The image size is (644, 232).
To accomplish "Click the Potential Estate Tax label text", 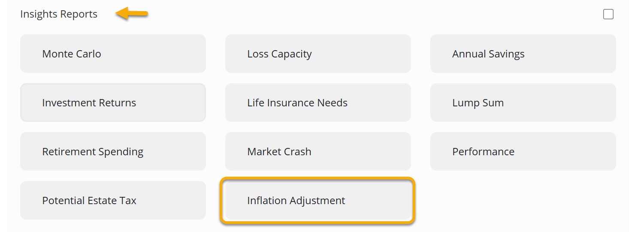I will 89,201.
